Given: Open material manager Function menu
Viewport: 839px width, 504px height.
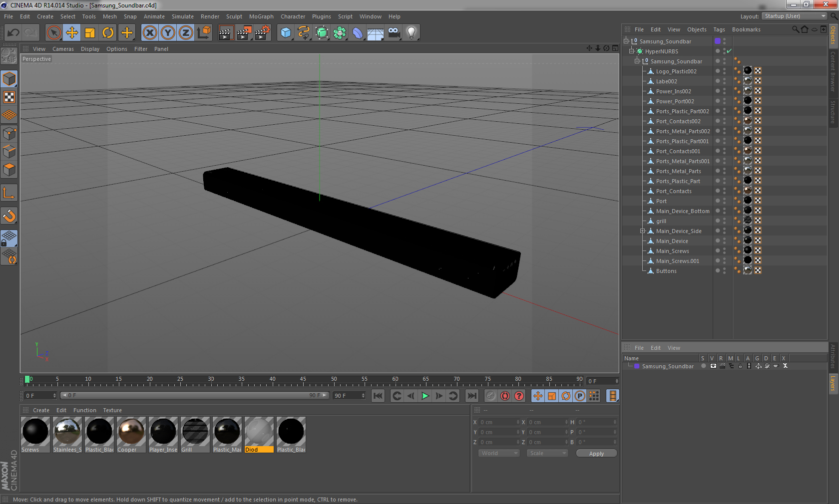Looking at the screenshot, I should pyautogui.click(x=85, y=410).
